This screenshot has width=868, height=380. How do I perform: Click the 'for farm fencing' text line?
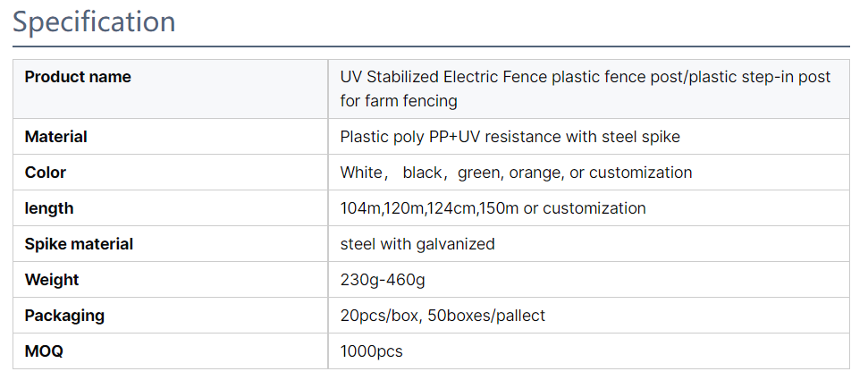[399, 101]
